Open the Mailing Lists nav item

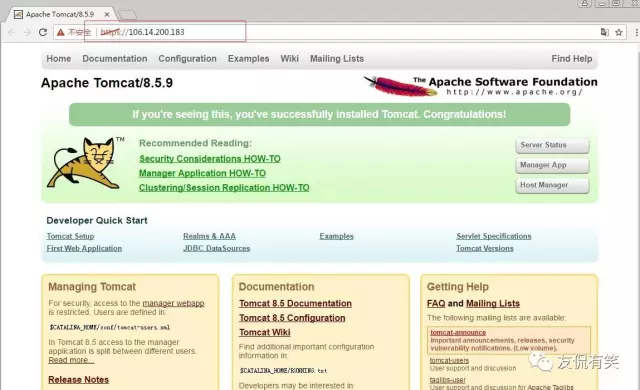coord(337,59)
